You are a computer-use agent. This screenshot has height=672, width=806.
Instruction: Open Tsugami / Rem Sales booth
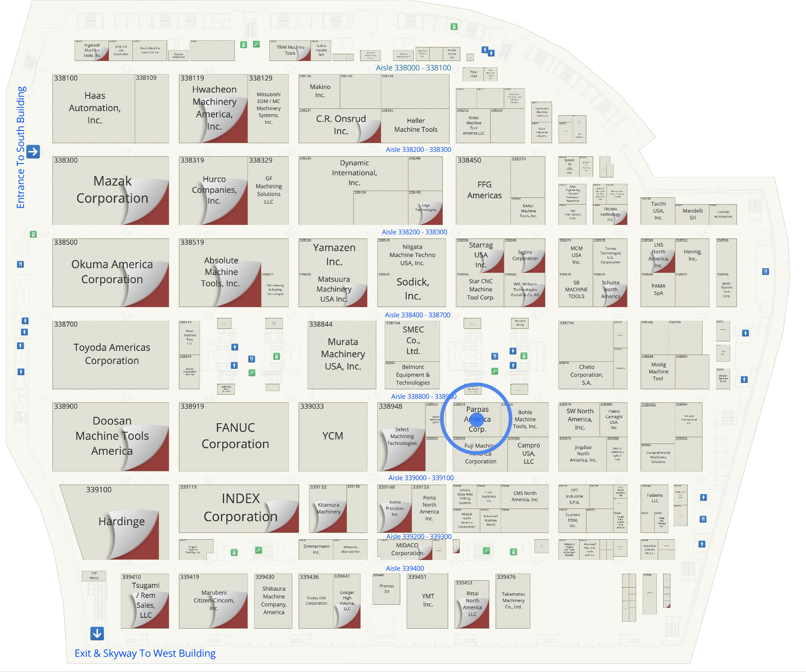coord(145,601)
